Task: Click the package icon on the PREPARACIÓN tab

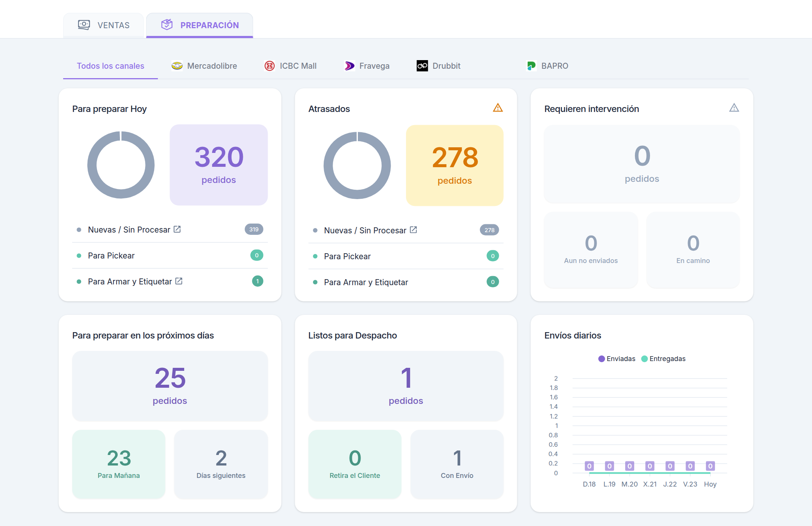Action: click(x=167, y=25)
